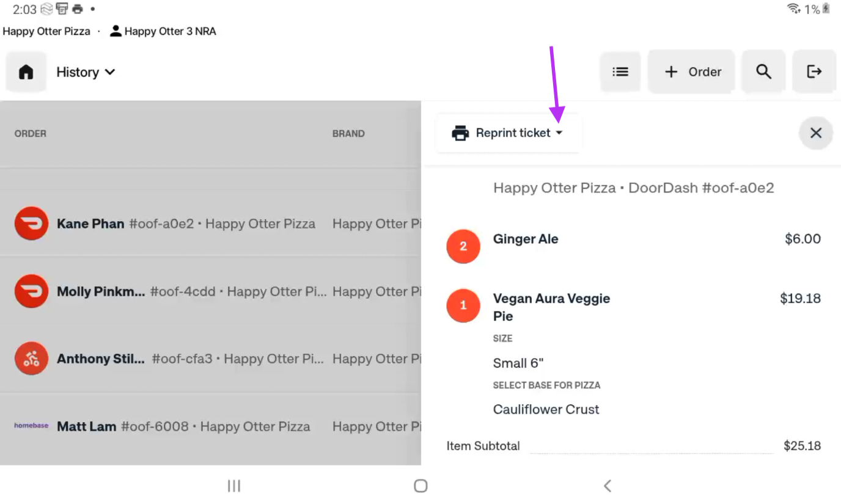Open the list view icon
Image resolution: width=841 pixels, height=504 pixels.
coord(620,72)
